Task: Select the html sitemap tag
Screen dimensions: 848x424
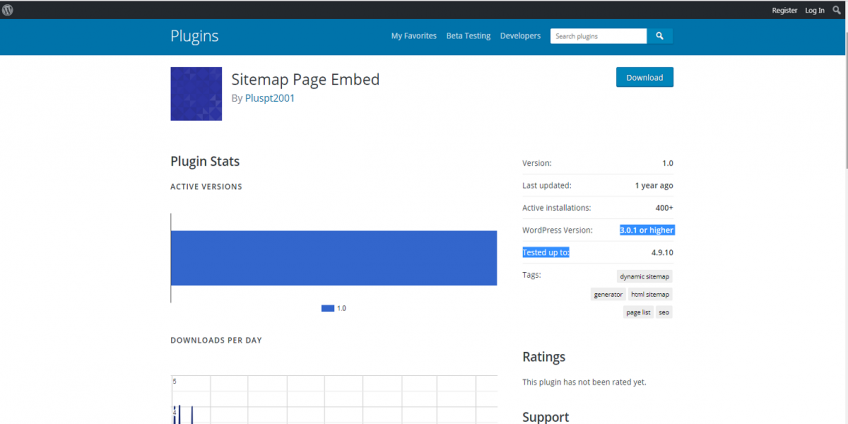Action: (x=651, y=295)
